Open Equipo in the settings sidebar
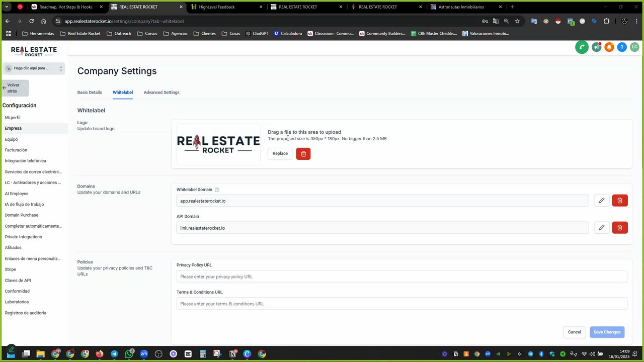644x362 pixels. click(11, 139)
